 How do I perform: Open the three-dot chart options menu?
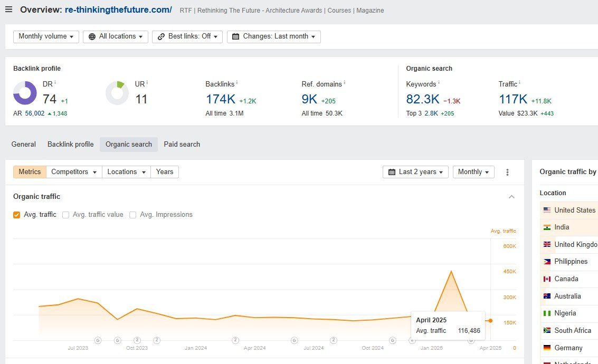click(507, 173)
